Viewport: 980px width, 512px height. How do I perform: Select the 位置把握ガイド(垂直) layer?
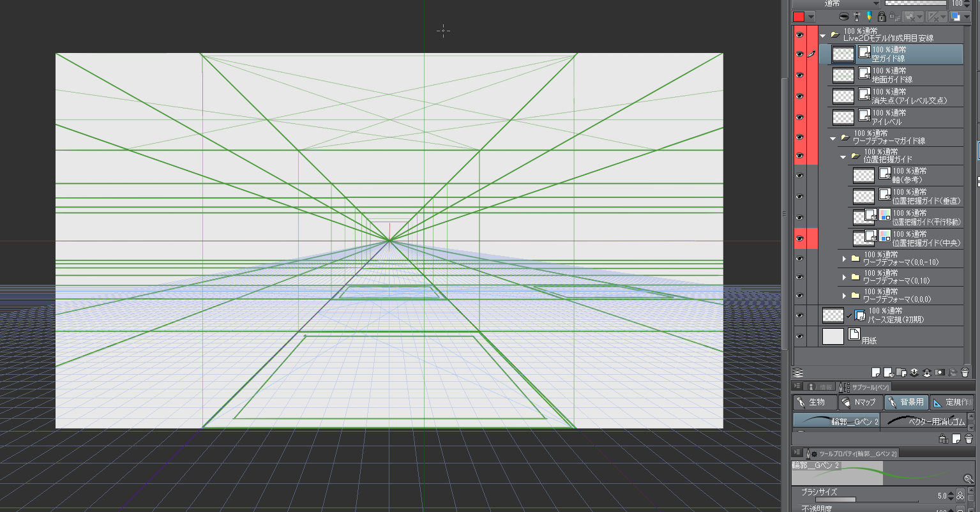point(907,197)
